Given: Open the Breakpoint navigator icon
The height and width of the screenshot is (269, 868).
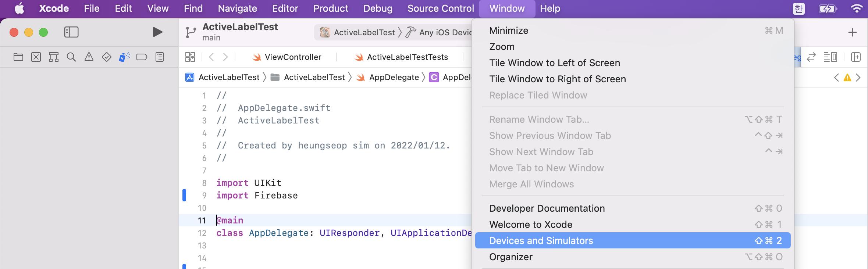Looking at the screenshot, I should click(142, 57).
